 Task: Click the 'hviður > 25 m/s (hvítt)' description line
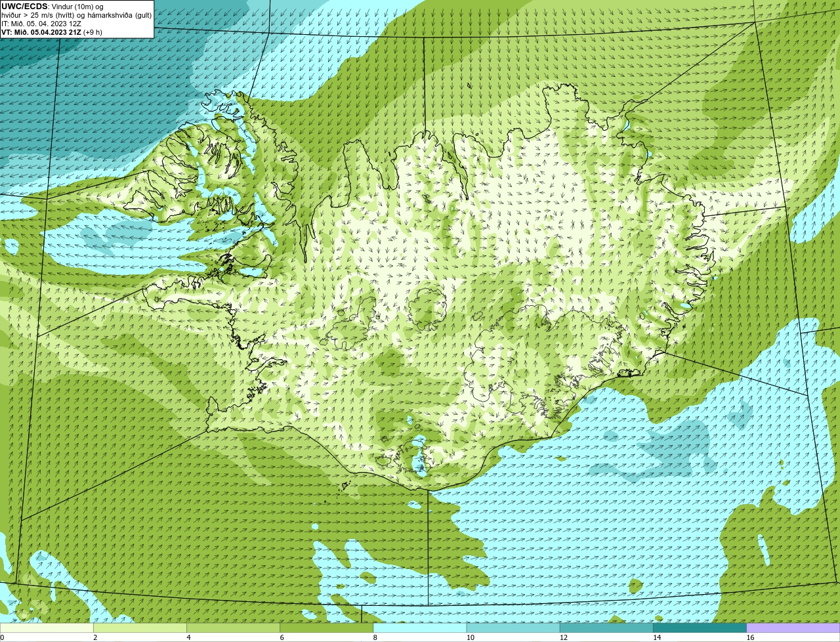(77, 15)
